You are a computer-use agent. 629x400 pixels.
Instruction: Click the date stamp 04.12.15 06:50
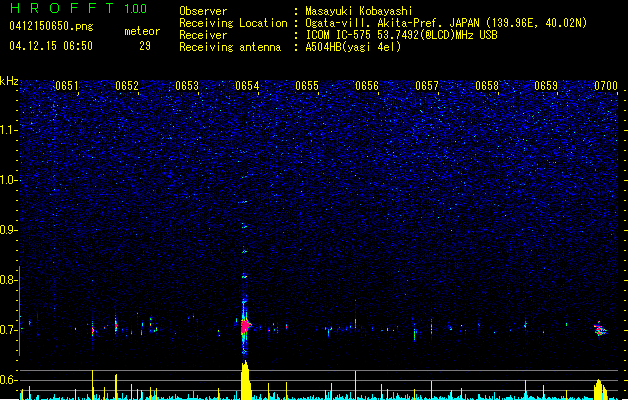tap(51, 46)
